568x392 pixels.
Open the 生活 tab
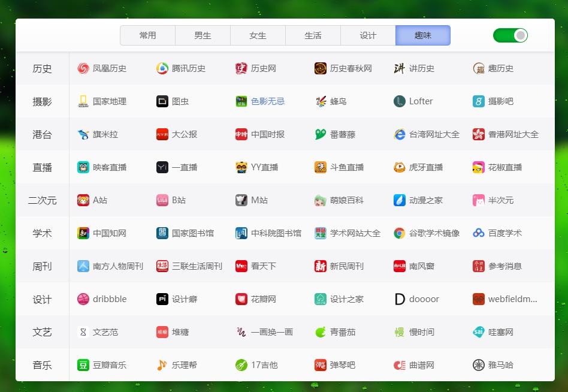[313, 35]
